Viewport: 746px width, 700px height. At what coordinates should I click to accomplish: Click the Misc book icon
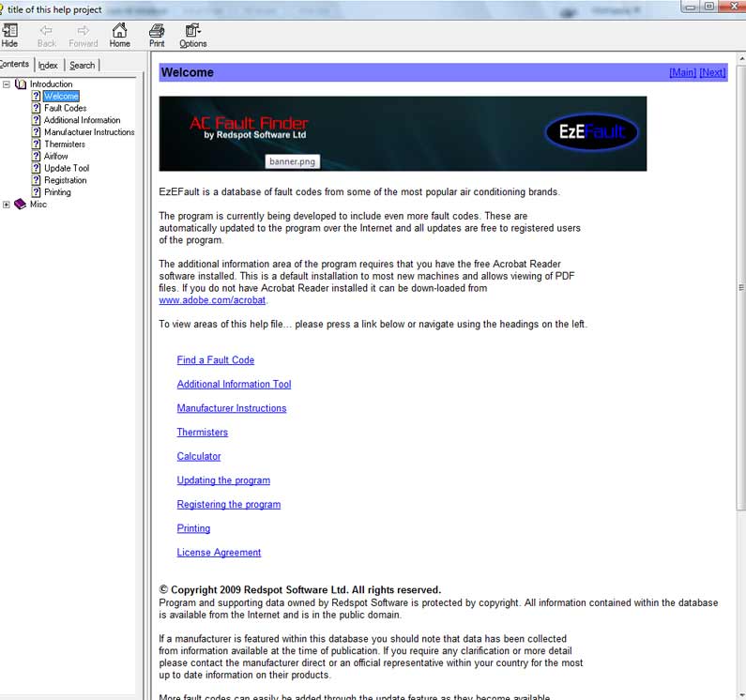pyautogui.click(x=21, y=205)
